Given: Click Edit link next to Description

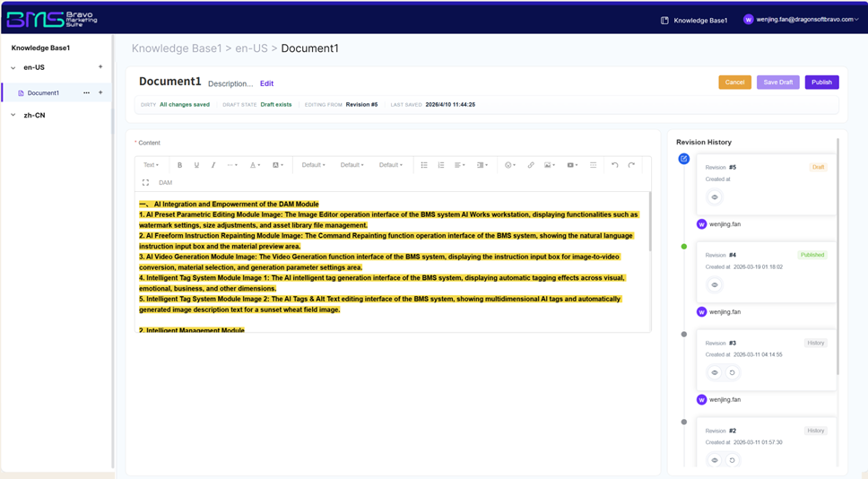Looking at the screenshot, I should click(267, 83).
